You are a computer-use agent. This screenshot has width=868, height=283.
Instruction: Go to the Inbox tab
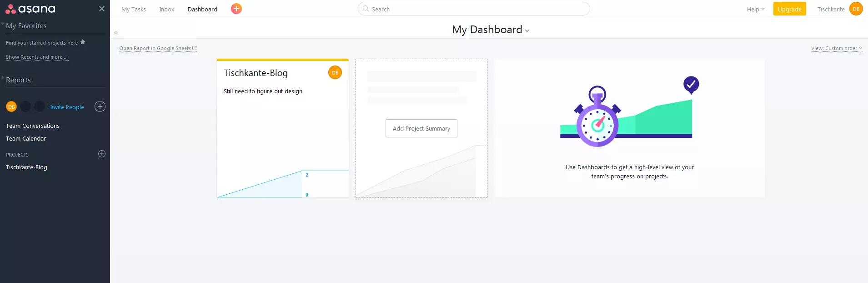pyautogui.click(x=167, y=9)
